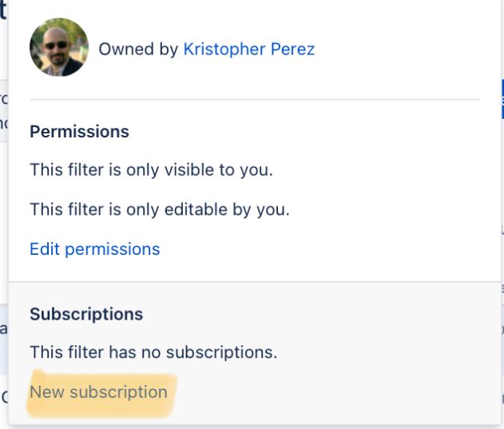504x429 pixels.
Task: Select the Permissions section heading
Action: (79, 132)
